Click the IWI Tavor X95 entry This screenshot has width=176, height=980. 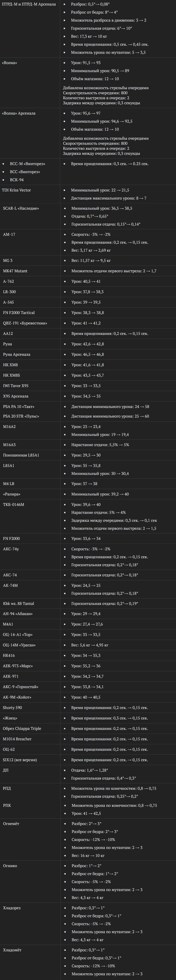16,386
